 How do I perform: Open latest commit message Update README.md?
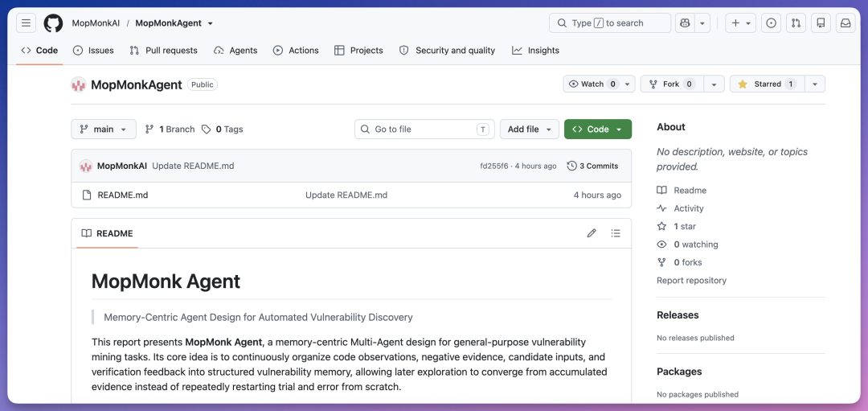click(x=193, y=166)
